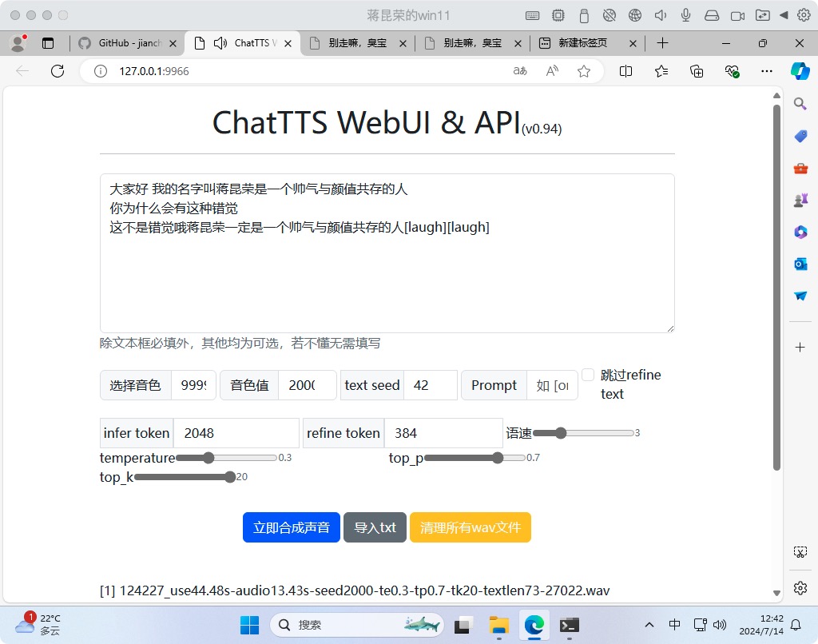This screenshot has width=818, height=644.
Task: Open sidebar settings gear at bottom
Action: [x=800, y=588]
